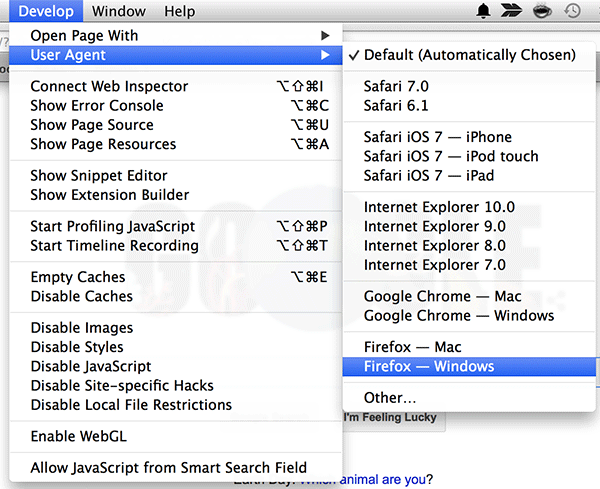Open the Time Machine clock icon

click(x=572, y=12)
